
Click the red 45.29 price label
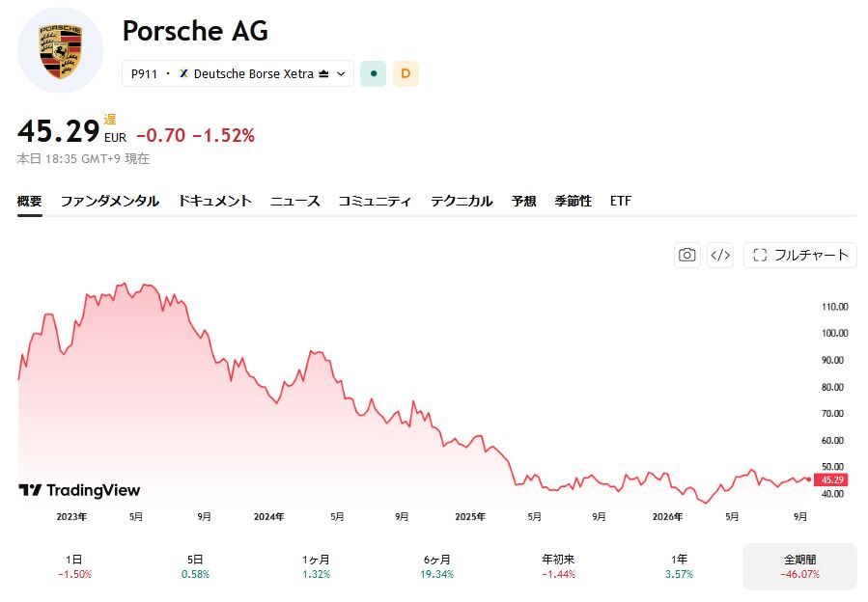pyautogui.click(x=831, y=479)
